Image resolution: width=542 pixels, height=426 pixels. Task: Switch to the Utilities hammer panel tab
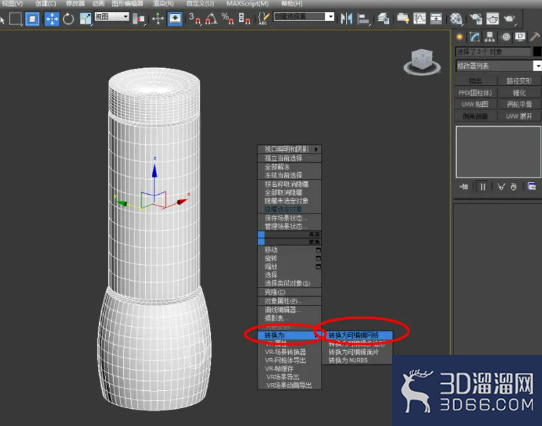tap(535, 37)
